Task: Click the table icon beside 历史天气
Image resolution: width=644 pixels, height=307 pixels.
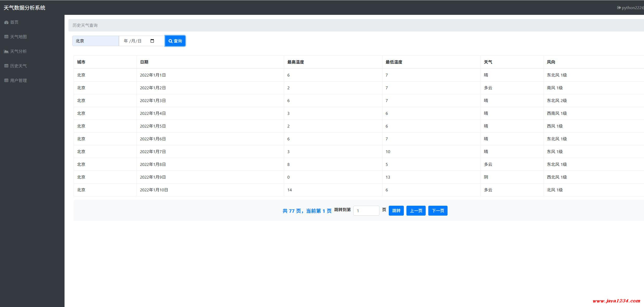Action: click(x=6, y=66)
